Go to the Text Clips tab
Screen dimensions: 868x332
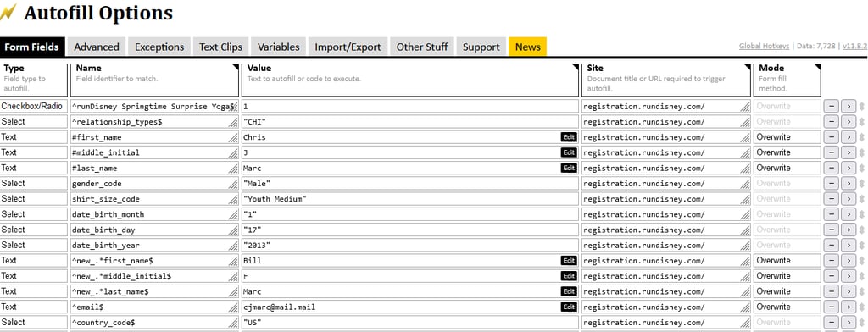point(221,47)
